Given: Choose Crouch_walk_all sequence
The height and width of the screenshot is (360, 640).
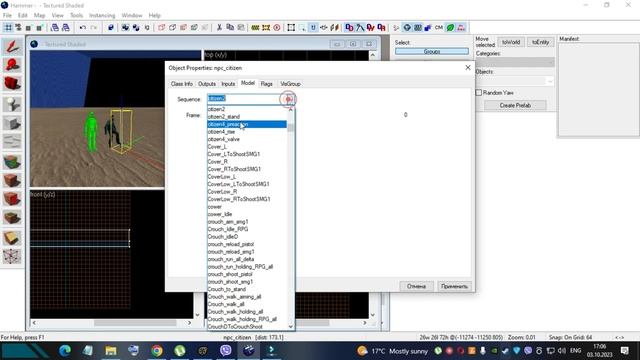Looking at the screenshot, I should (x=247, y=304).
